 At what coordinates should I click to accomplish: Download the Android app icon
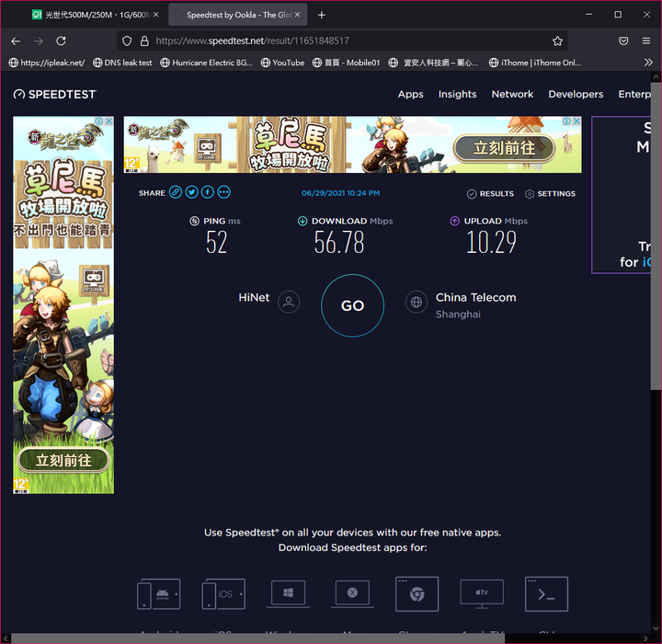point(159,594)
